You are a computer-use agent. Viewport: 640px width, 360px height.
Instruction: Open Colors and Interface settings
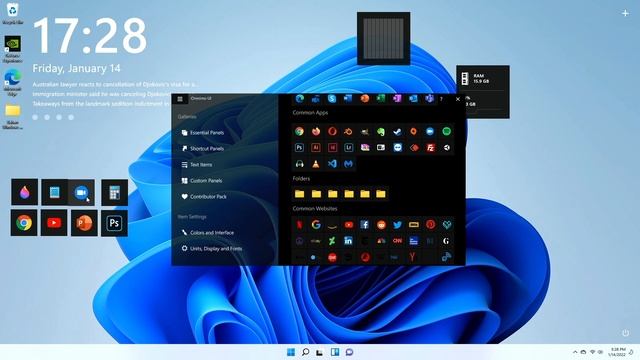[x=208, y=233]
